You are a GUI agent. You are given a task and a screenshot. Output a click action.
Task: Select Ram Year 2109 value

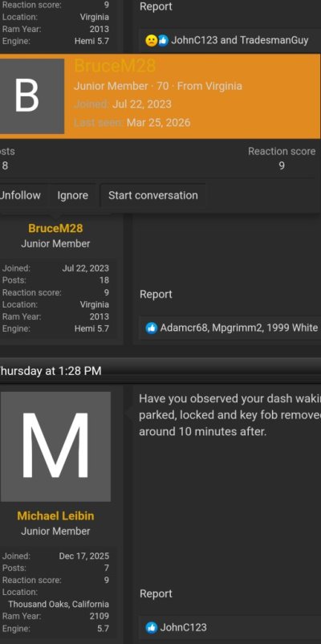(100, 616)
